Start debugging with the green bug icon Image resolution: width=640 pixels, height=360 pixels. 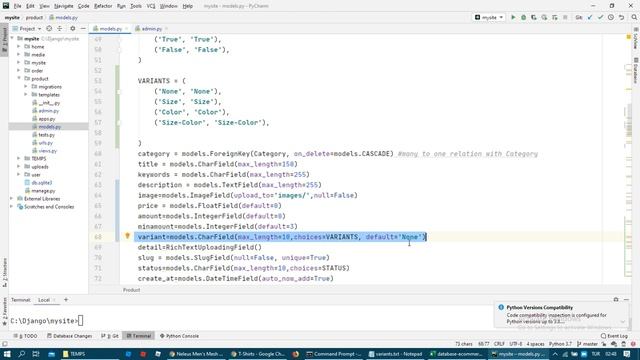click(523, 18)
